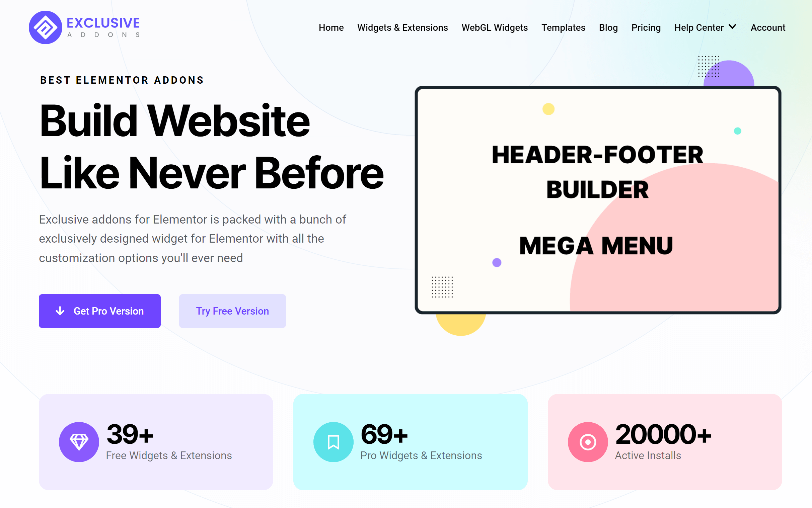Click the Exclusive Addons logo icon
This screenshot has width=812, height=508.
[44, 27]
